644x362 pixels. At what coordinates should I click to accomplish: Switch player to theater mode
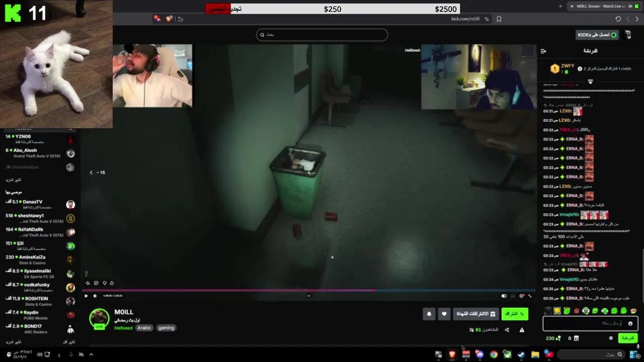[513, 296]
